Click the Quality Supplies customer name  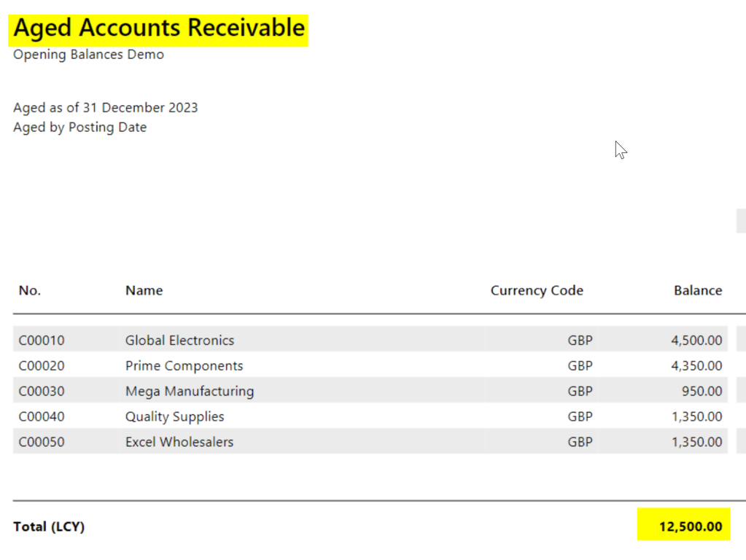click(174, 417)
